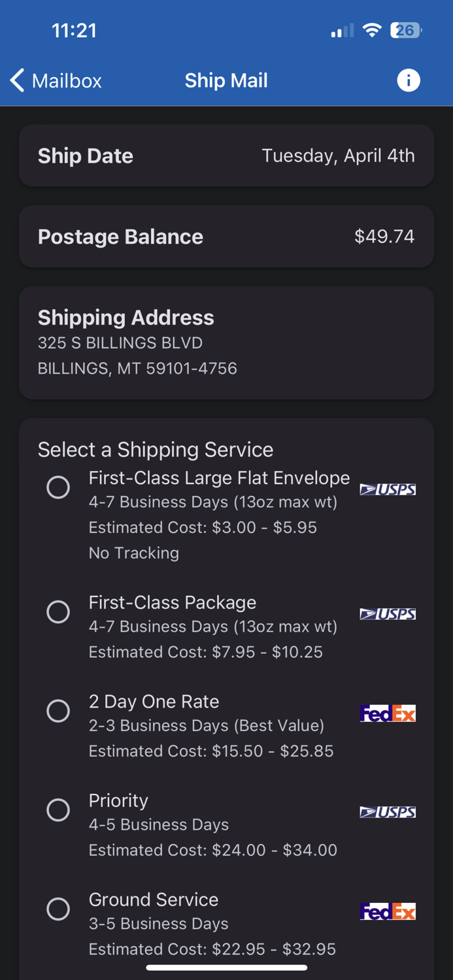Open the Ship Date selector
Screen dimensions: 453x980
226,155
